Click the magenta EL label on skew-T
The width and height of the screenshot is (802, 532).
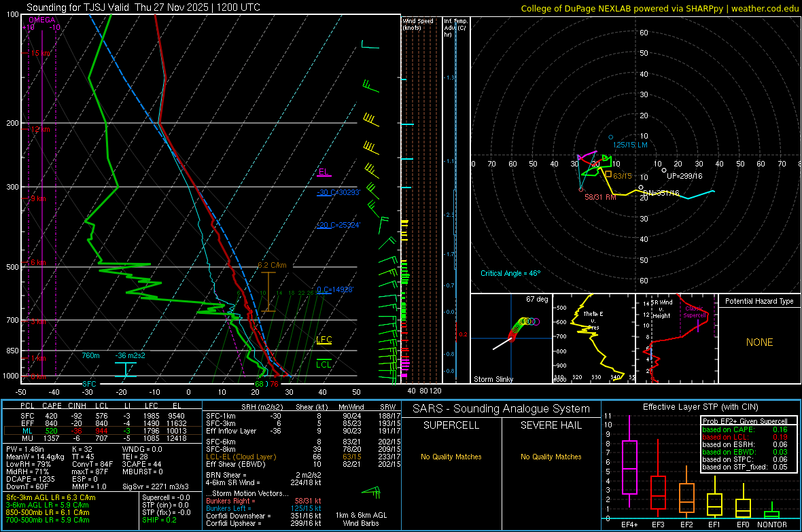tap(324, 172)
